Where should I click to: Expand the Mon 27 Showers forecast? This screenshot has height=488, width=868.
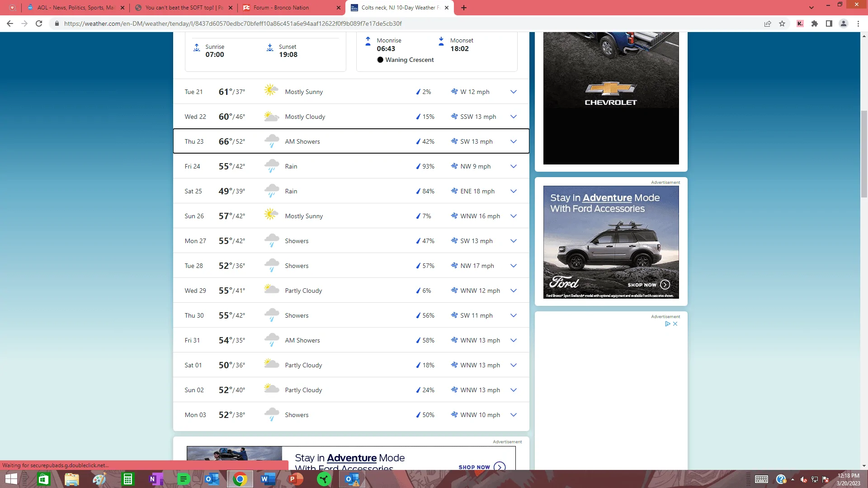(514, 241)
